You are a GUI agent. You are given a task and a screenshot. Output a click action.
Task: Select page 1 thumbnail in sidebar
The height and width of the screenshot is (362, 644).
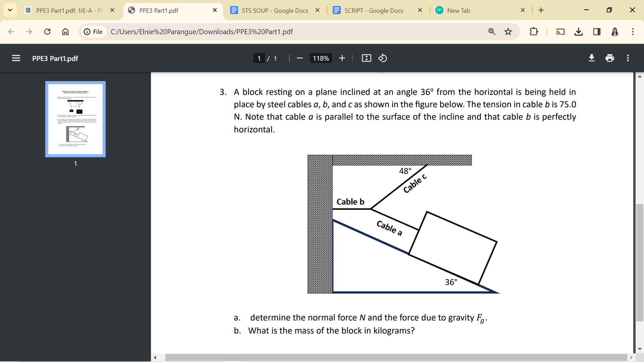tap(75, 119)
